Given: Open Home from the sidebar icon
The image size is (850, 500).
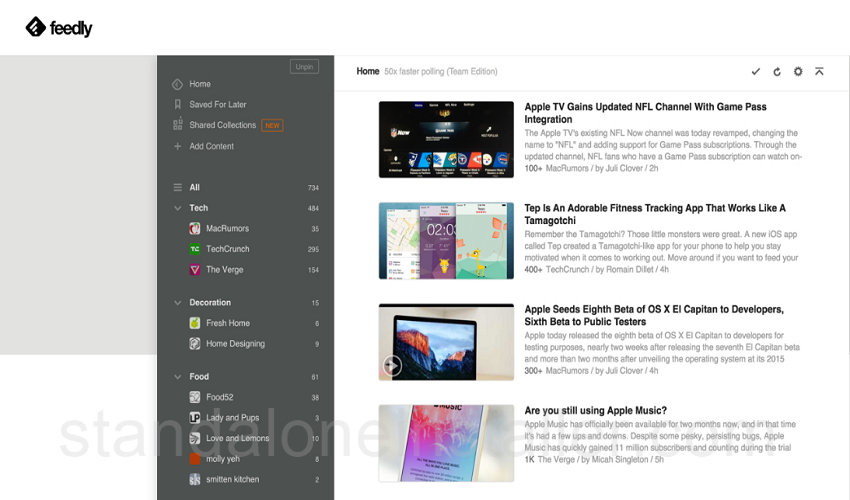Looking at the screenshot, I should (x=177, y=84).
